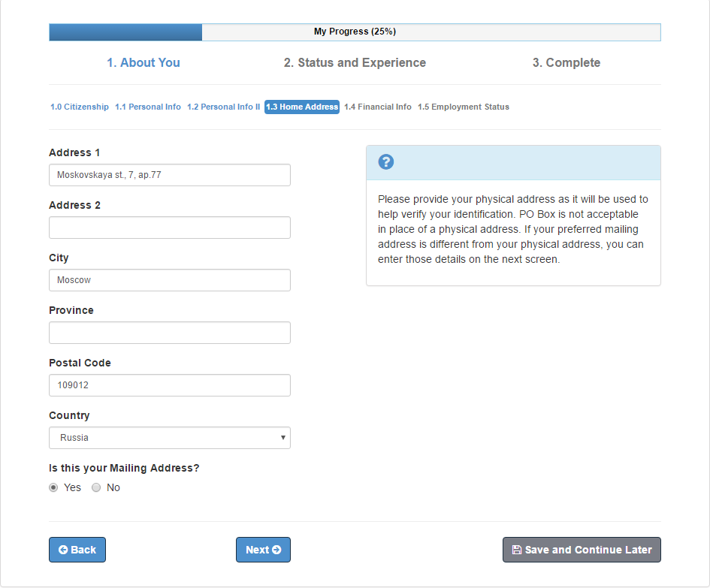Image resolution: width=710 pixels, height=588 pixels.
Task: Select the 1.3 Home Address tab
Action: tap(302, 107)
